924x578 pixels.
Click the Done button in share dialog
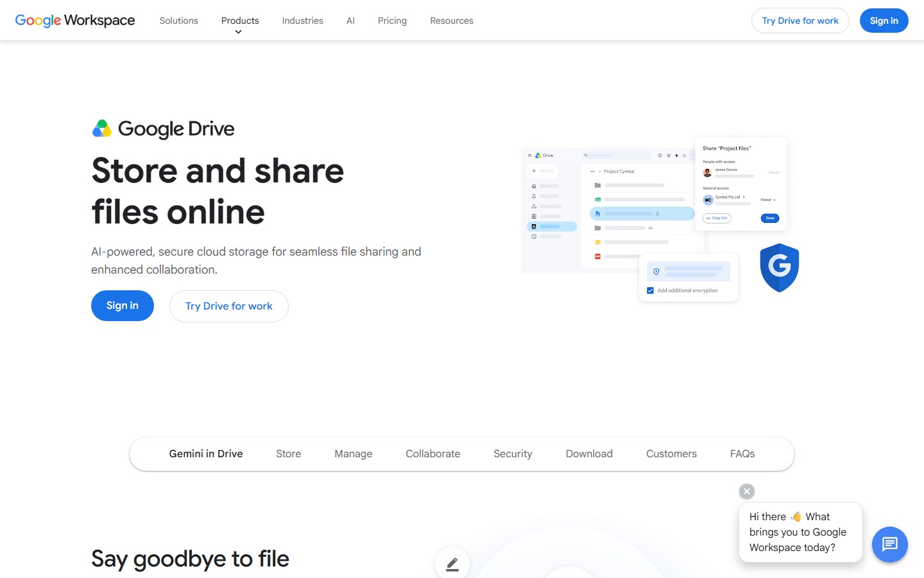pos(770,218)
